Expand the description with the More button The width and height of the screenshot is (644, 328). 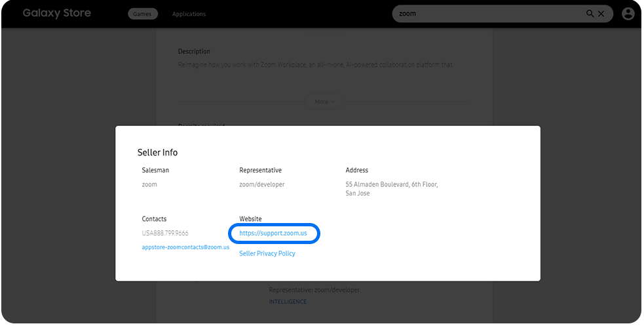tap(324, 102)
